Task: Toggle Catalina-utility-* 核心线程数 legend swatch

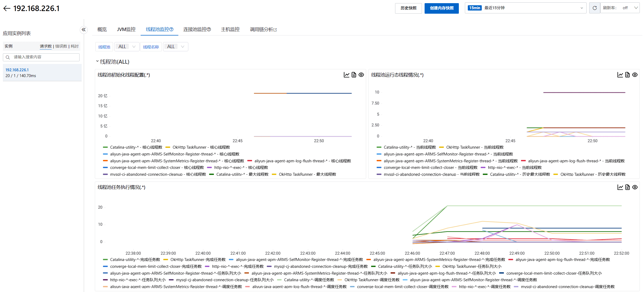Action: click(x=105, y=147)
